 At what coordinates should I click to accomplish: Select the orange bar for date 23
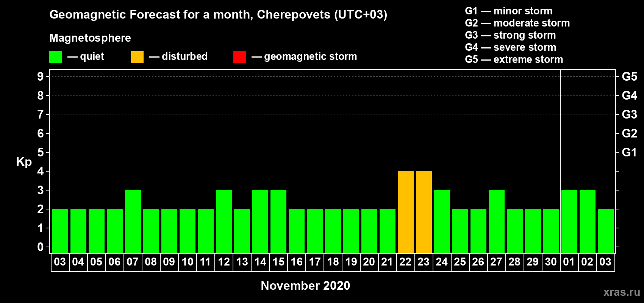coord(424,212)
